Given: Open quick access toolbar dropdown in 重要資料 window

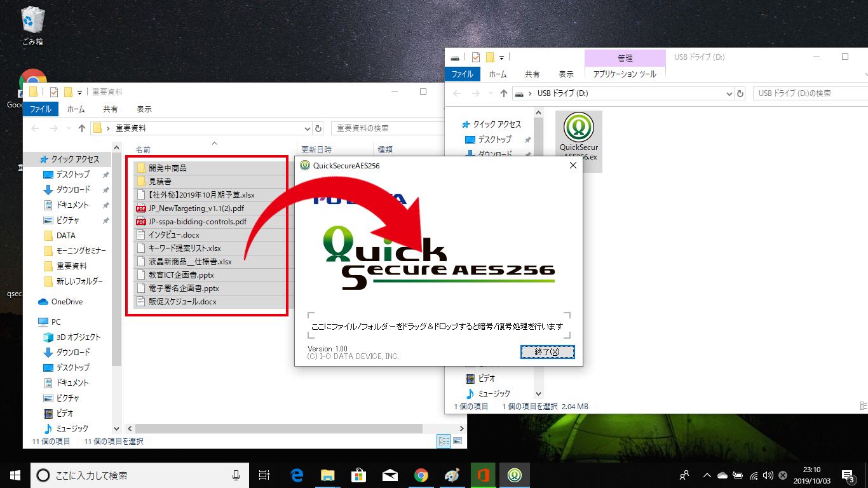Looking at the screenshot, I should tap(80, 92).
